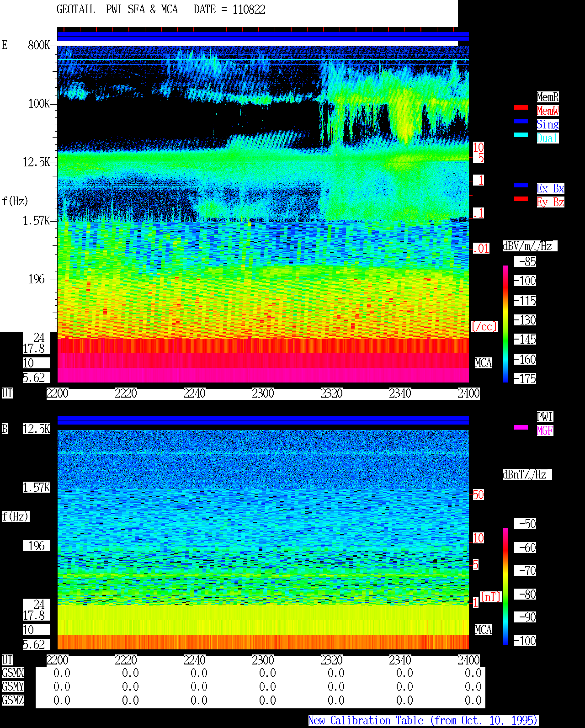This screenshot has height=728, width=585.
Task: Click the red Ey Bz legend swatch
Action: 521,199
